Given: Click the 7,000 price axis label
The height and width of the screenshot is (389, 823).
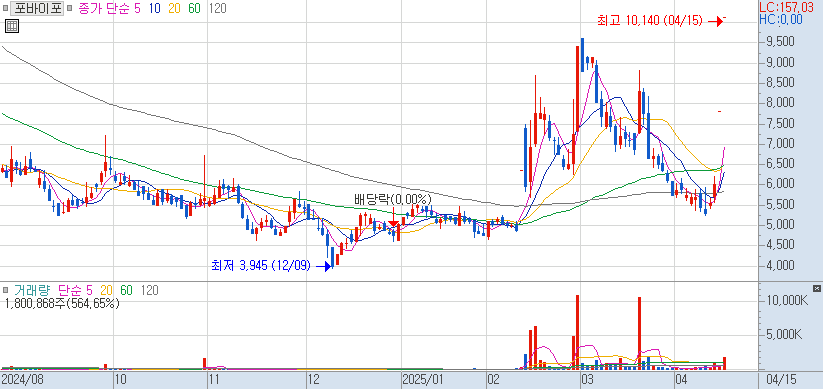Looking at the screenshot, I should (x=779, y=143).
